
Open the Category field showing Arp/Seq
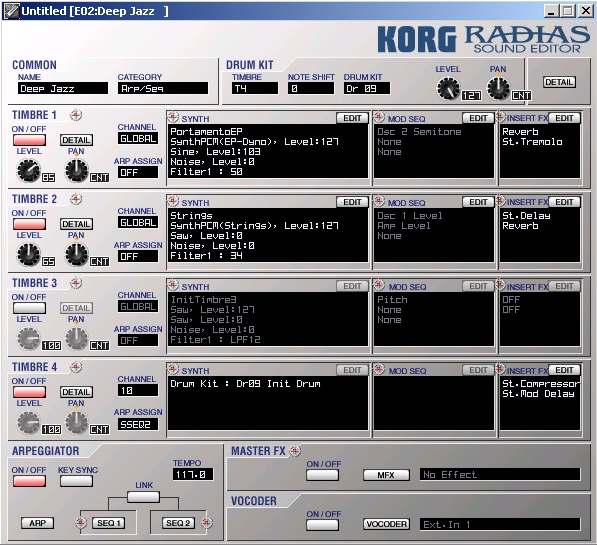(163, 88)
